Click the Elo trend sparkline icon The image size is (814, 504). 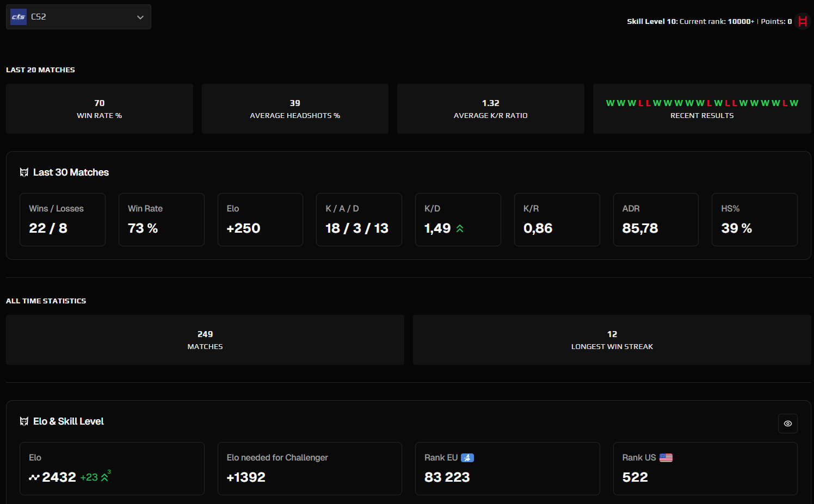pyautogui.click(x=35, y=477)
